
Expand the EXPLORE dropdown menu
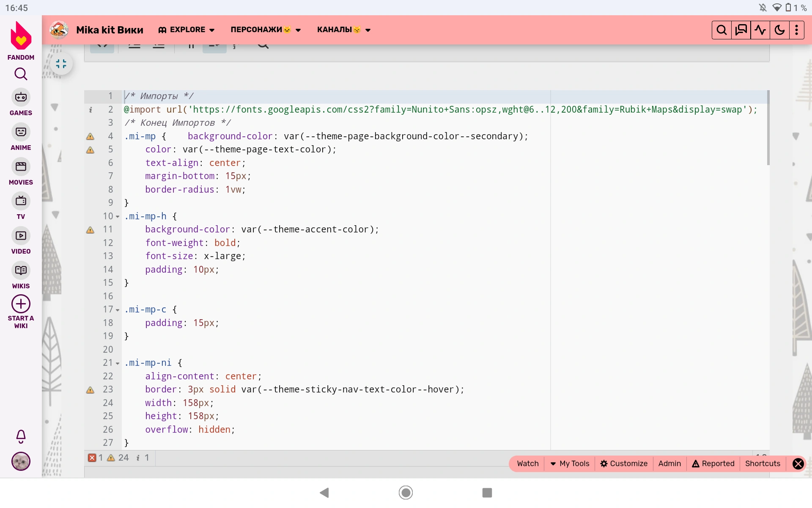tap(187, 30)
